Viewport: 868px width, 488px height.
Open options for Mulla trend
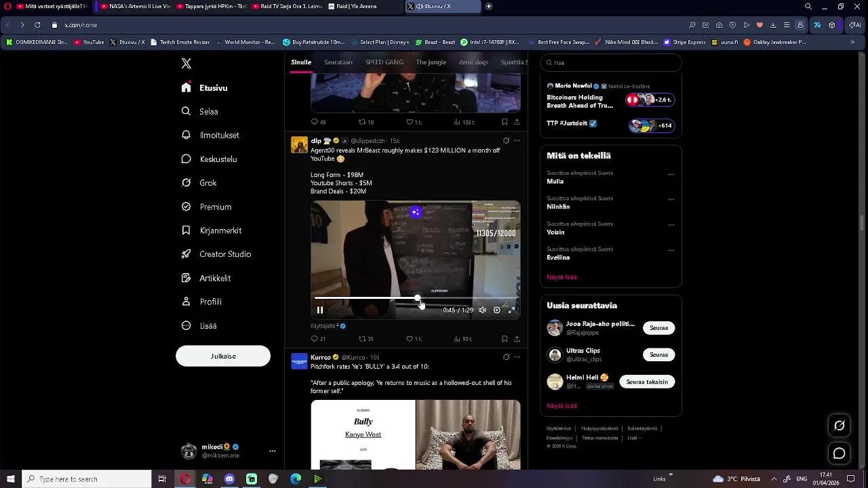pyautogui.click(x=671, y=174)
